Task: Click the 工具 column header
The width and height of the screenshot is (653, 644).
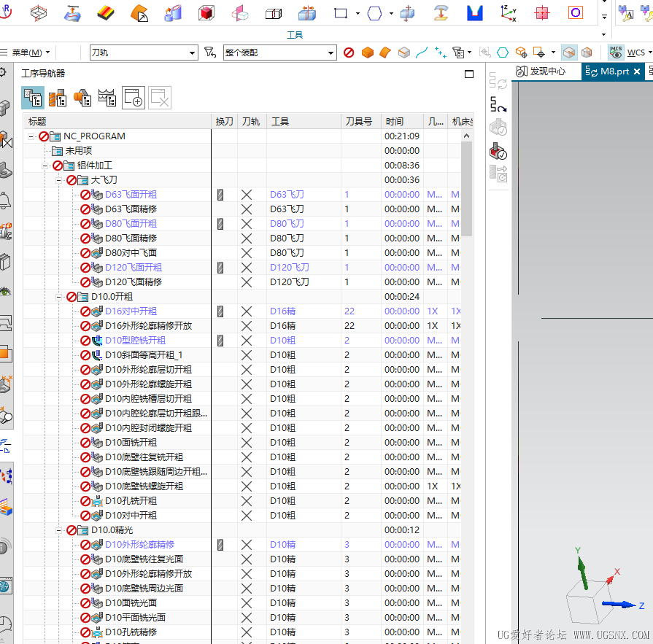Action: click(304, 122)
